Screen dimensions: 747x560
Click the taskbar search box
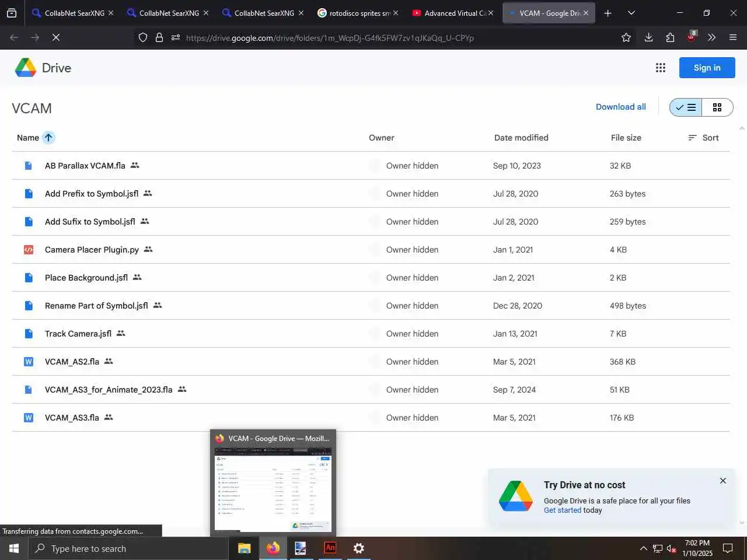[128, 548]
